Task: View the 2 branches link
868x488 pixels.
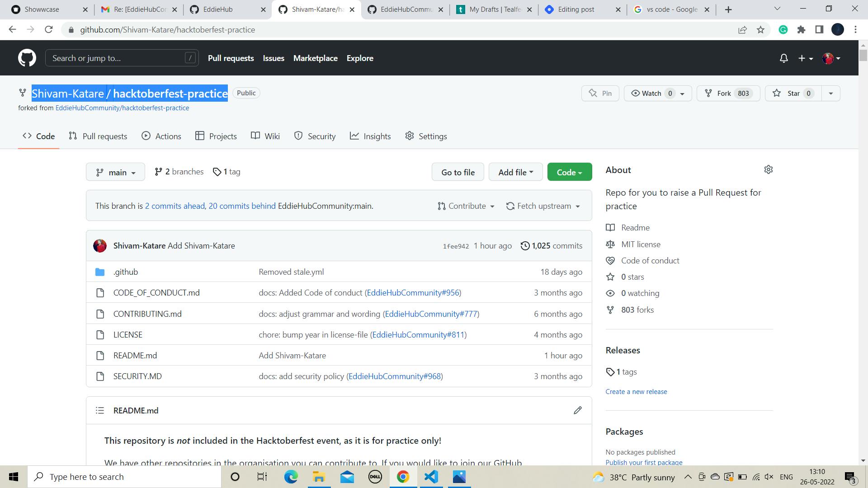Action: pos(179,172)
